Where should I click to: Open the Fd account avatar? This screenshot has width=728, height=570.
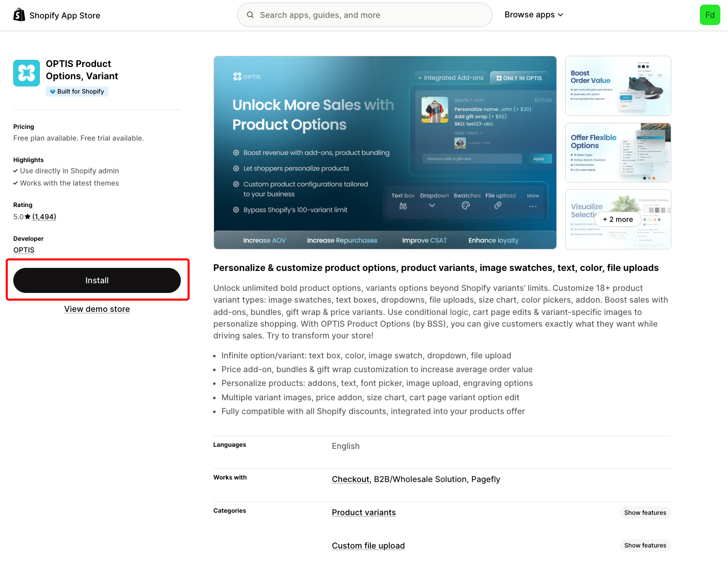pyautogui.click(x=710, y=15)
